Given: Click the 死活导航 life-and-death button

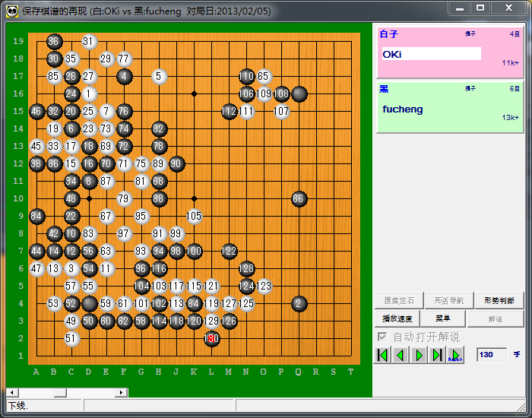Looking at the screenshot, I should [x=449, y=301].
